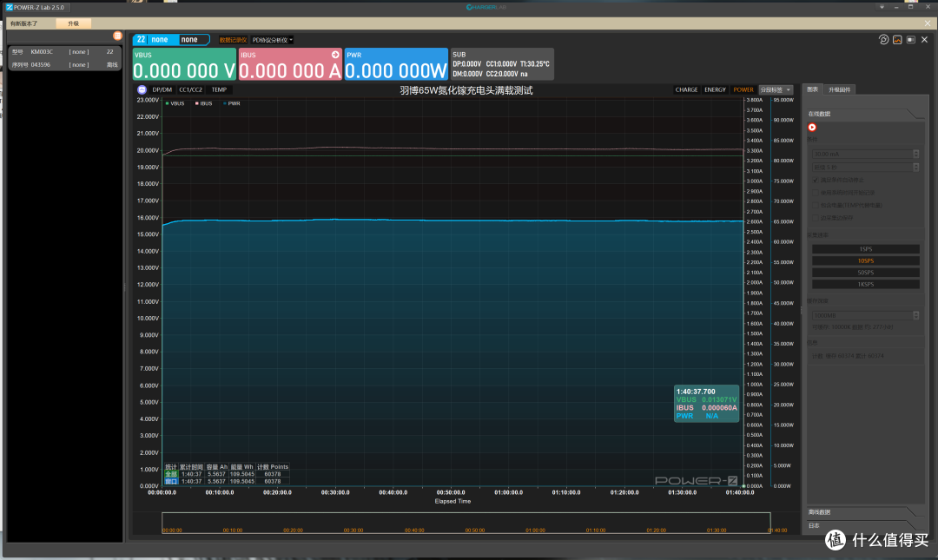938x560 pixels.
Task: Click the 00:50:00.0 time axis label
Action: click(x=451, y=492)
